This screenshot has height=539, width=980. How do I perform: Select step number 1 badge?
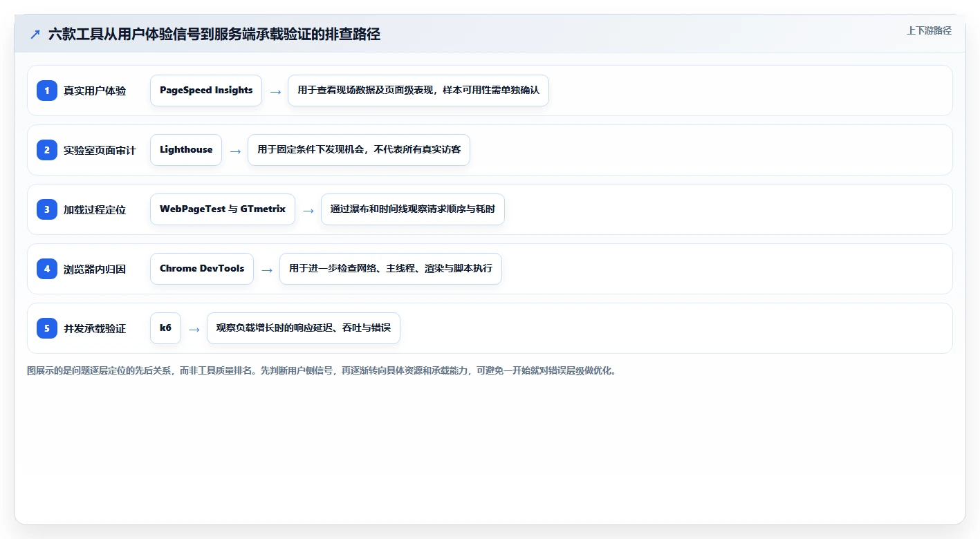coord(47,91)
